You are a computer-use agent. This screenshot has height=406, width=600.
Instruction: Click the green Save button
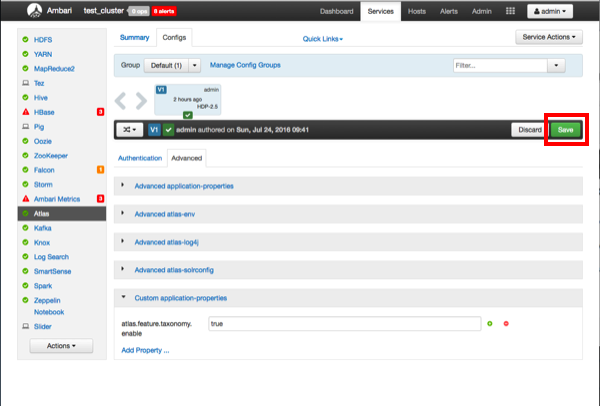[566, 130]
